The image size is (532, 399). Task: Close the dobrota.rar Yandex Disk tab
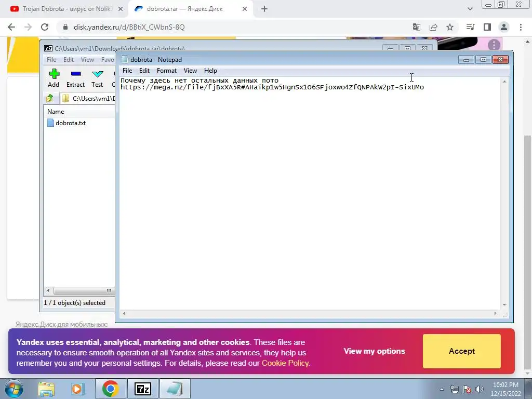click(245, 9)
